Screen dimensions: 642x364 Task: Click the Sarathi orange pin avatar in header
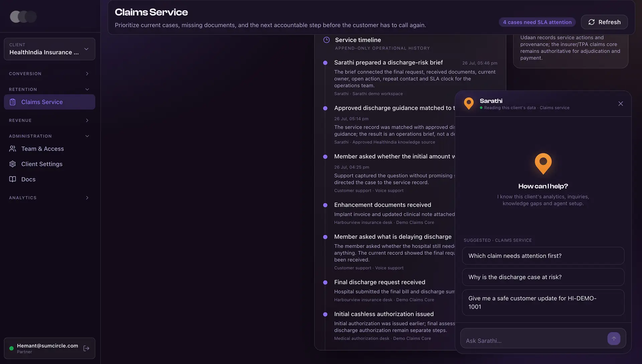click(469, 104)
